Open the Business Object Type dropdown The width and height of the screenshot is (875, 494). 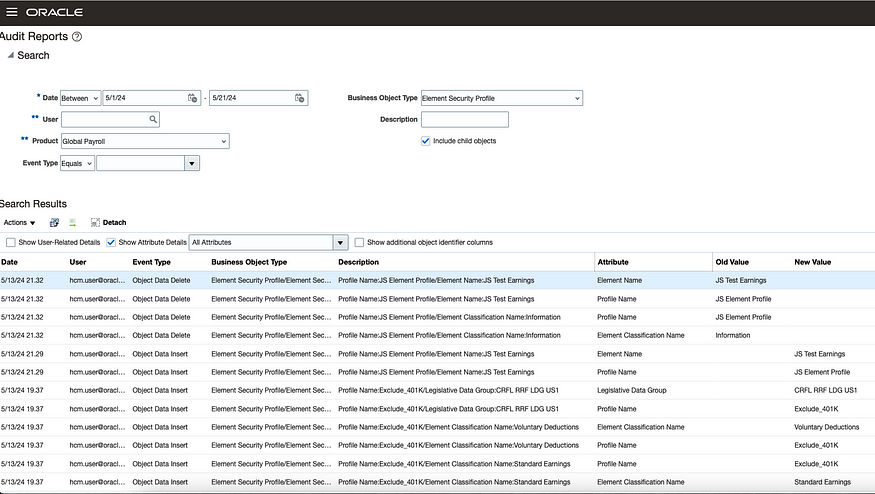(x=577, y=98)
